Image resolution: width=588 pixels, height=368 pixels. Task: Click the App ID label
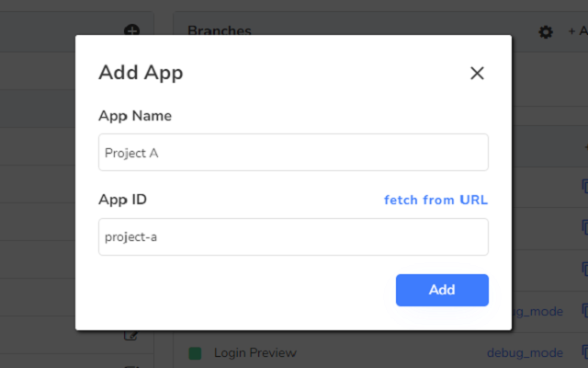coord(122,200)
